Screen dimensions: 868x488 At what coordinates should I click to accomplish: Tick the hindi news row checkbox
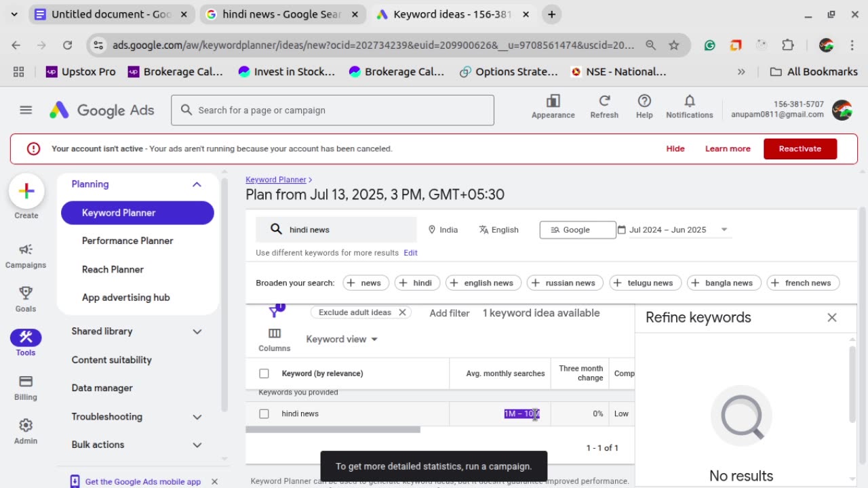point(264,413)
